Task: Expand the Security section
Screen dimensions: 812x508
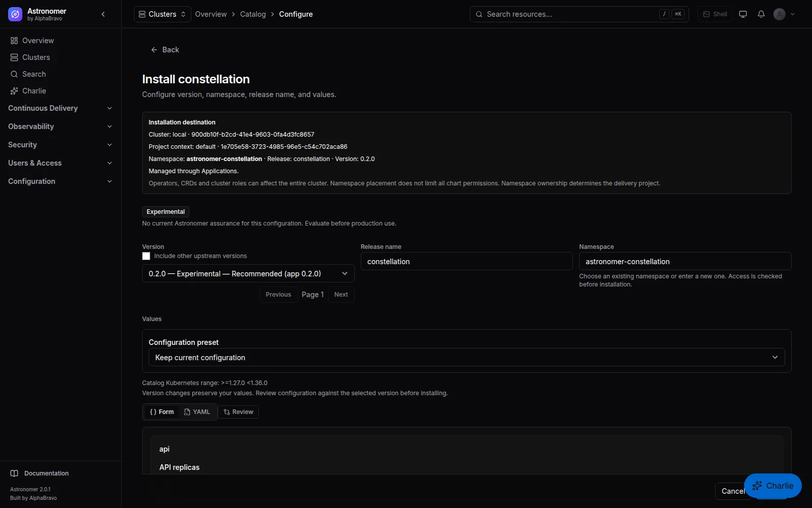Action: [60, 145]
